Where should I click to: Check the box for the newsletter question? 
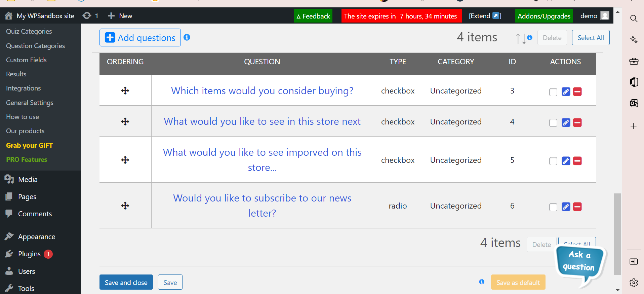553,207
